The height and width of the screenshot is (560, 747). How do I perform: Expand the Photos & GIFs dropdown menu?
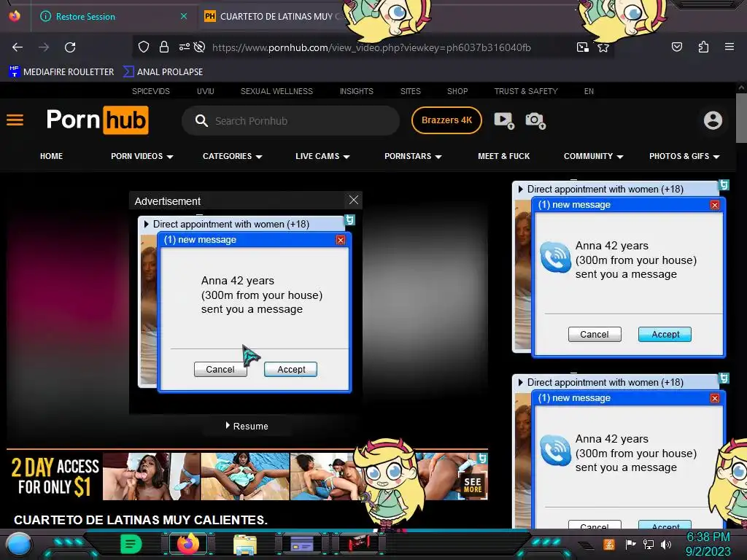pos(684,156)
